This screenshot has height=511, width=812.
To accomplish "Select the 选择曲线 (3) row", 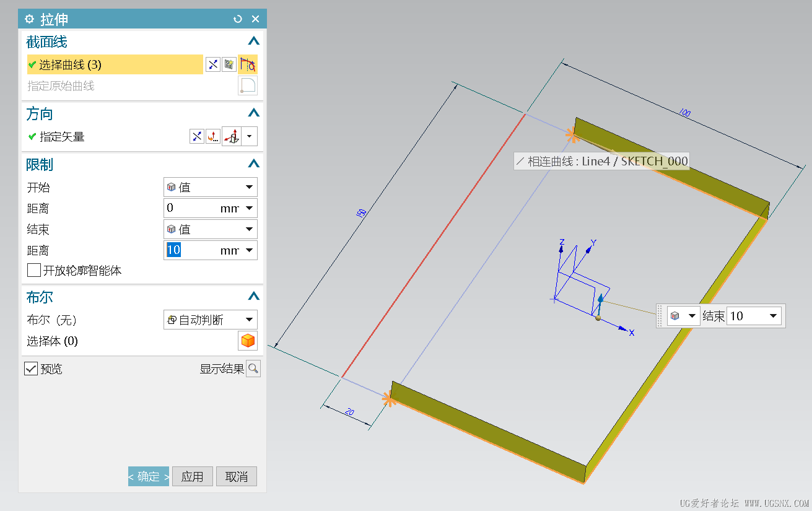I will [x=115, y=64].
